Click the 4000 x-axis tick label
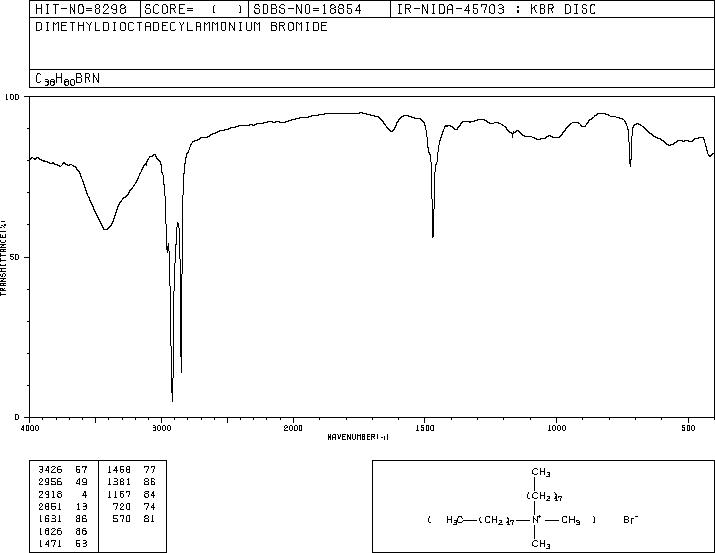This screenshot has height=553, width=715. (30, 428)
